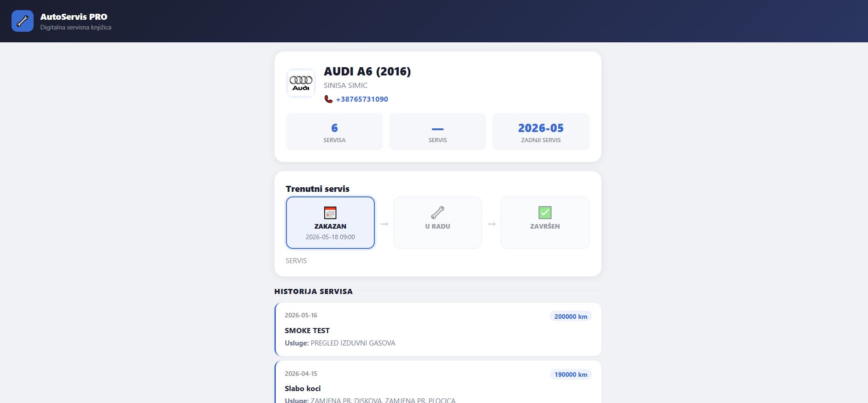The image size is (868, 403).
Task: Click SERVIS label under status steps
Action: pyautogui.click(x=296, y=260)
